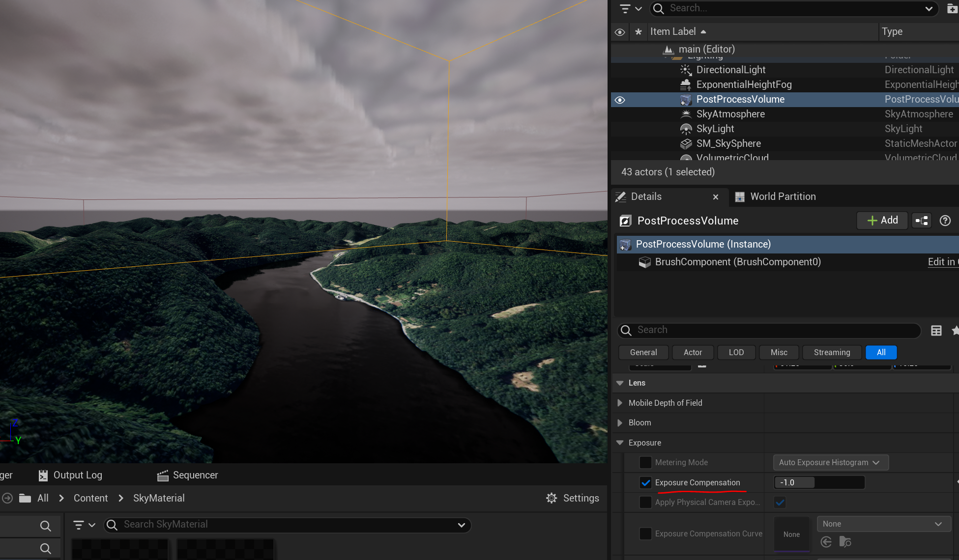
Task: Expand the Bloom section
Action: tap(620, 422)
